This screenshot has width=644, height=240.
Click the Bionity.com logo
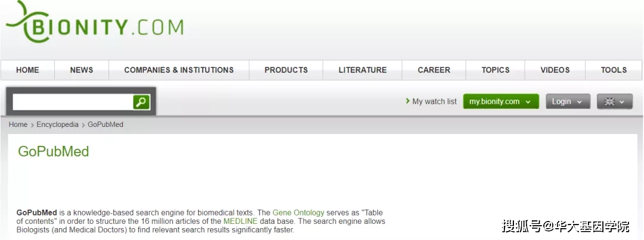pos(94,22)
